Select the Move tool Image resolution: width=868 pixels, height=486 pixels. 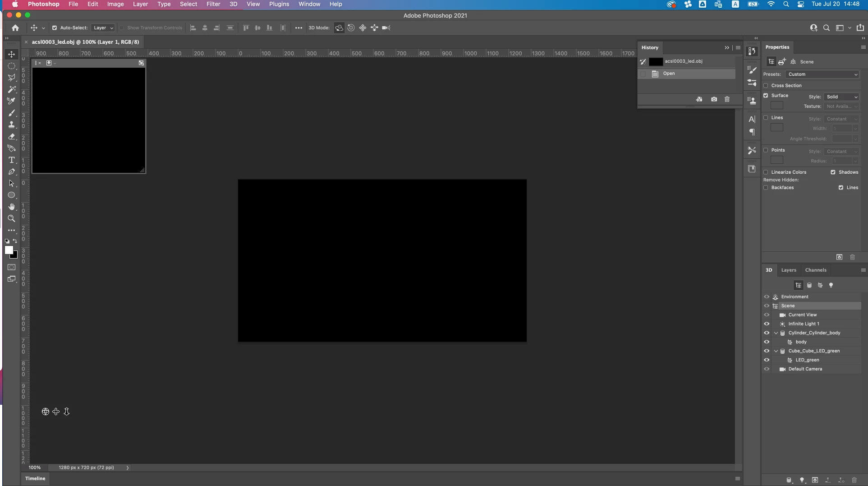click(11, 54)
